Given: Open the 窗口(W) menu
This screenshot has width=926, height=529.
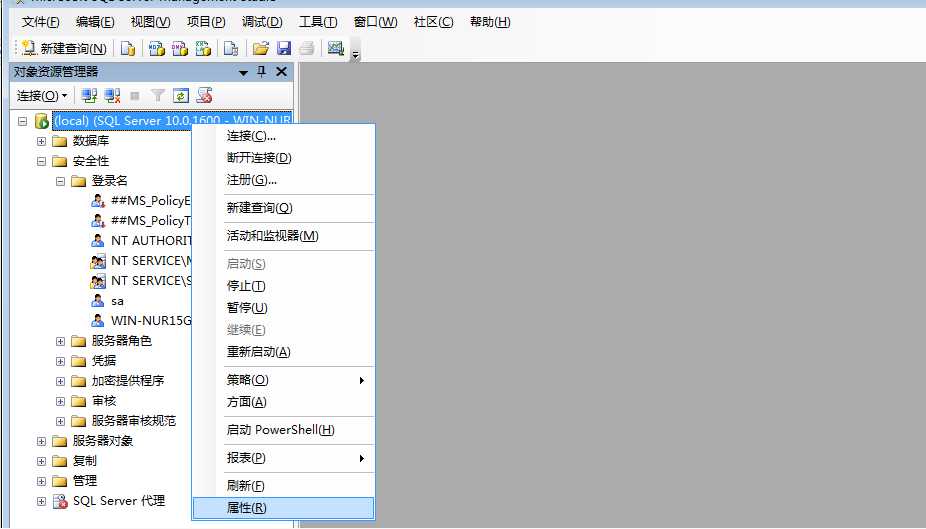Looking at the screenshot, I should (x=376, y=22).
